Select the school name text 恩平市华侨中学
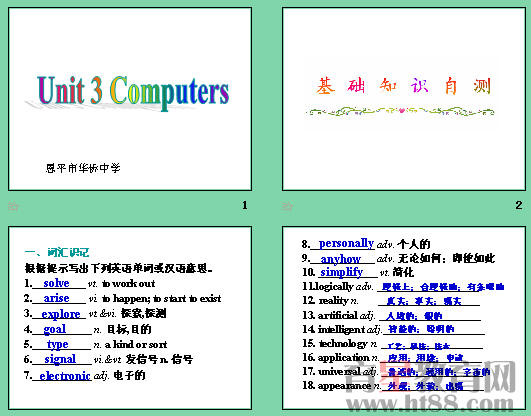Screen dimensions: 531x416 point(83,168)
